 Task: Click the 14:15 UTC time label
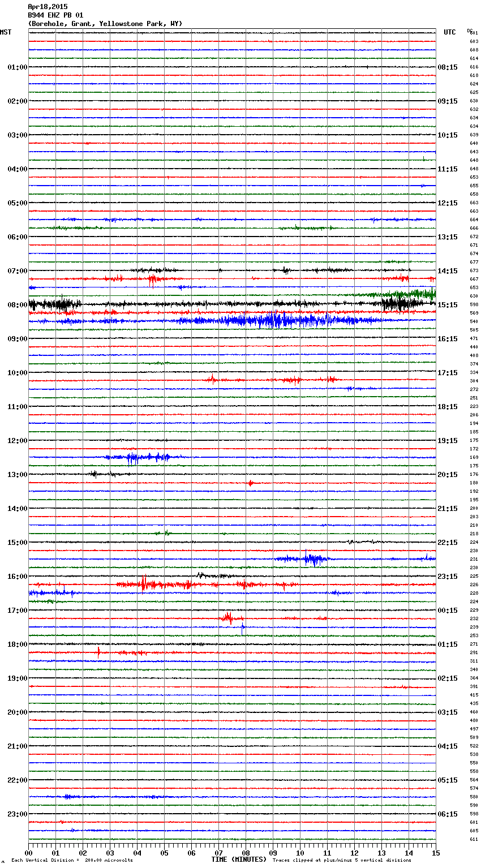[448, 271]
